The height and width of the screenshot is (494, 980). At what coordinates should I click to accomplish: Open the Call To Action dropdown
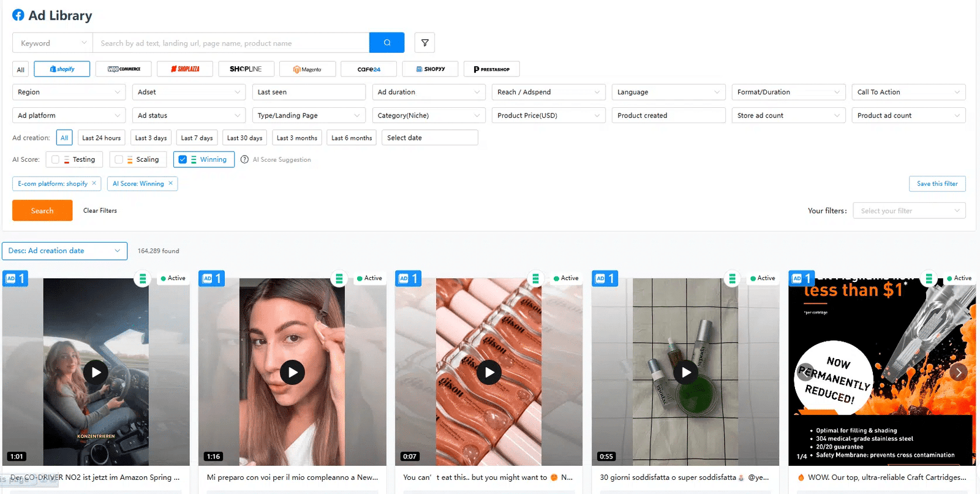tap(908, 92)
